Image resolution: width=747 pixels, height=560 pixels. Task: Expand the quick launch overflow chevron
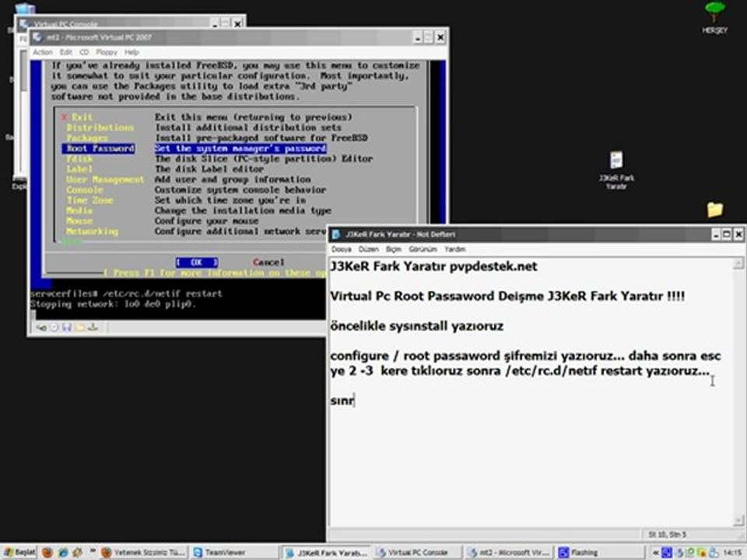93,551
